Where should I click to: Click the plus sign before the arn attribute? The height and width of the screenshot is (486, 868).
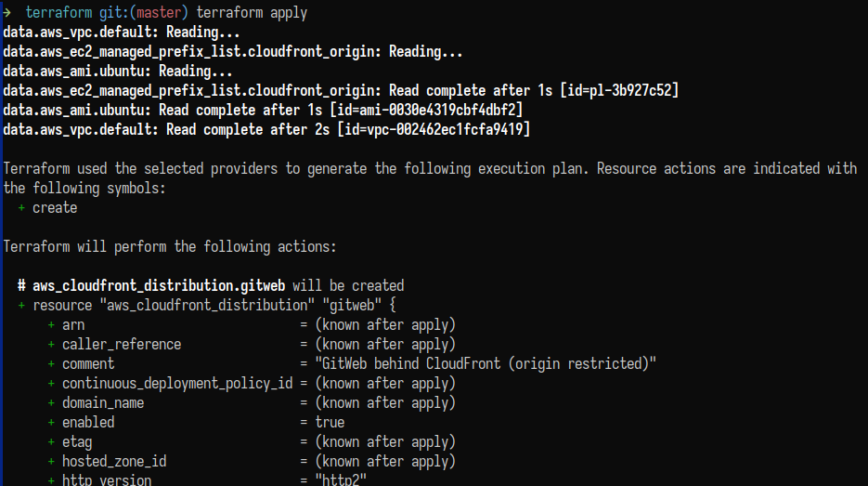tap(51, 325)
